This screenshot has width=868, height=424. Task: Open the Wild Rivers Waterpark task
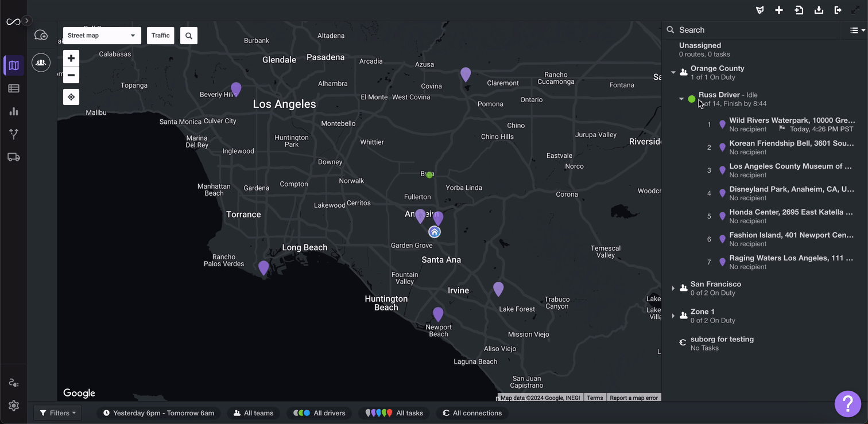tap(781, 125)
